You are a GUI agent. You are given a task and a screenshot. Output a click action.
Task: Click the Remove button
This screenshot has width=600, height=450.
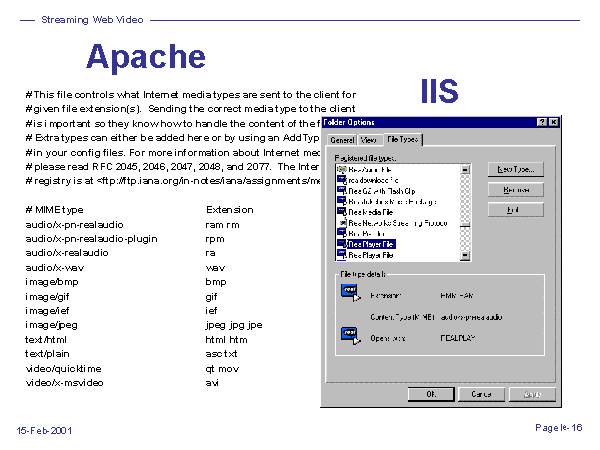coord(516,189)
